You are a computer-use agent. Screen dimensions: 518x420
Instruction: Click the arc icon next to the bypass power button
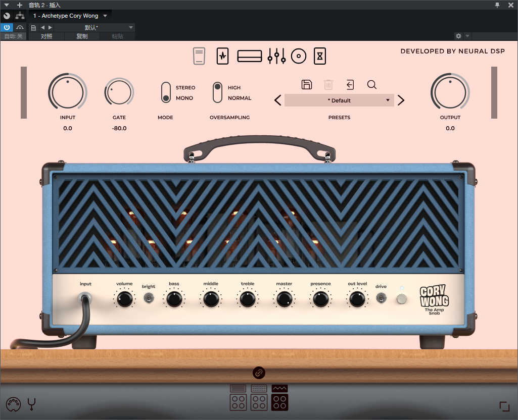[x=20, y=27]
